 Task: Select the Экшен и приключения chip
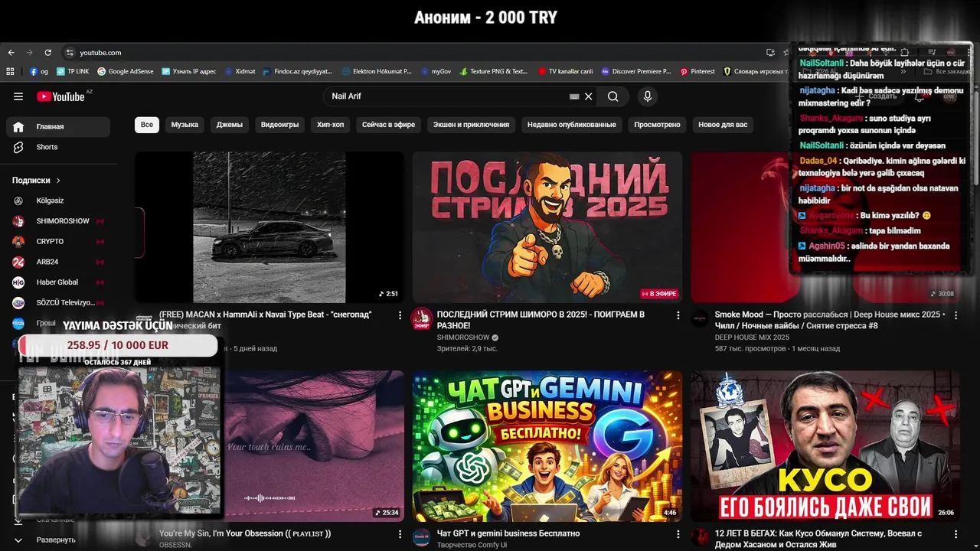[471, 125]
